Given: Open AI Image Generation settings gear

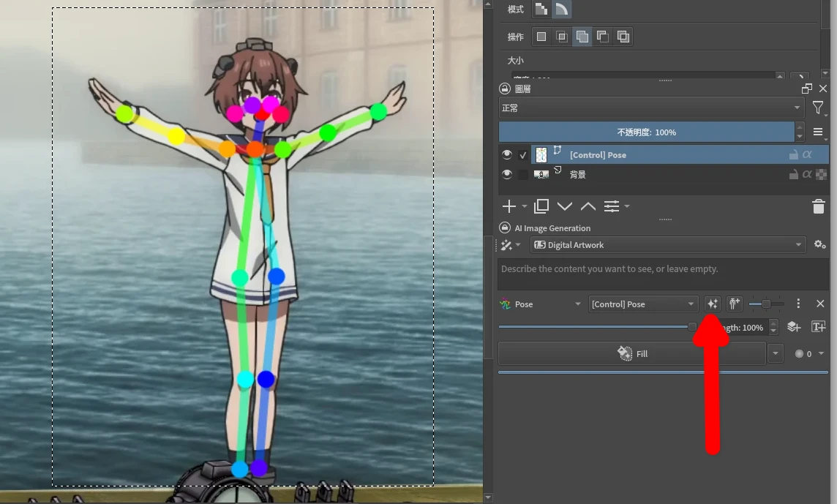Looking at the screenshot, I should (819, 245).
